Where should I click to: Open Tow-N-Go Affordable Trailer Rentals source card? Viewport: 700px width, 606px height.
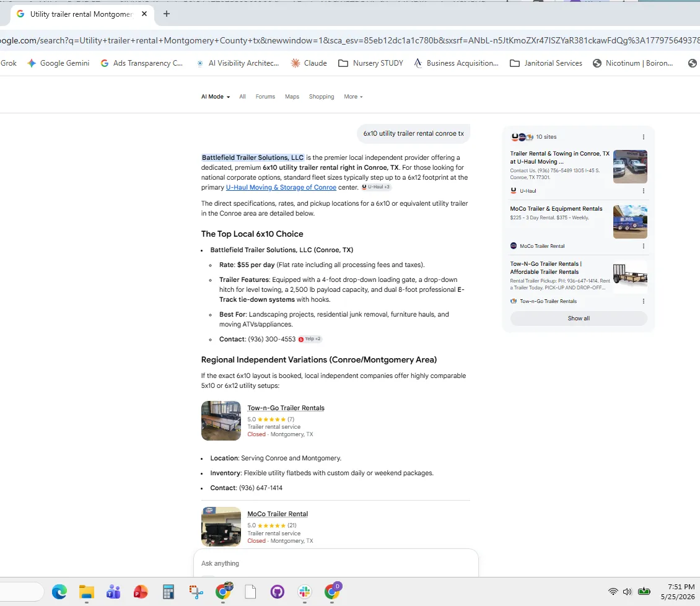546,268
